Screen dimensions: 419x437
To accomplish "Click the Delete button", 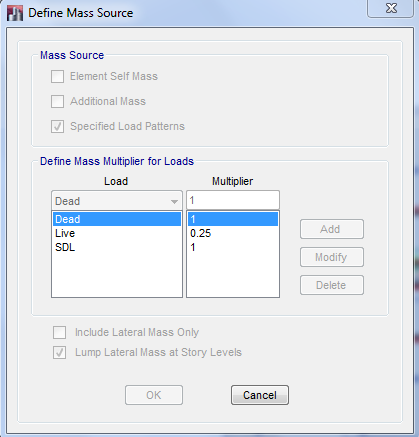I will [x=332, y=285].
